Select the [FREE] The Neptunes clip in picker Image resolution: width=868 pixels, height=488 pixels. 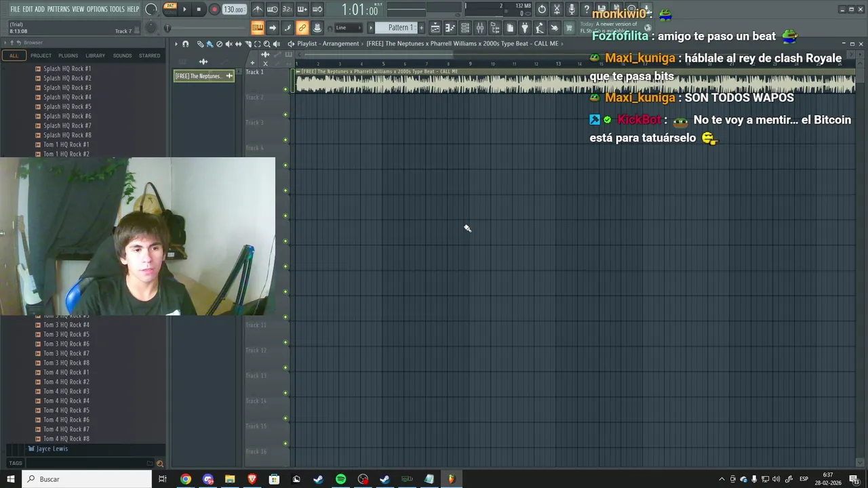click(x=203, y=76)
